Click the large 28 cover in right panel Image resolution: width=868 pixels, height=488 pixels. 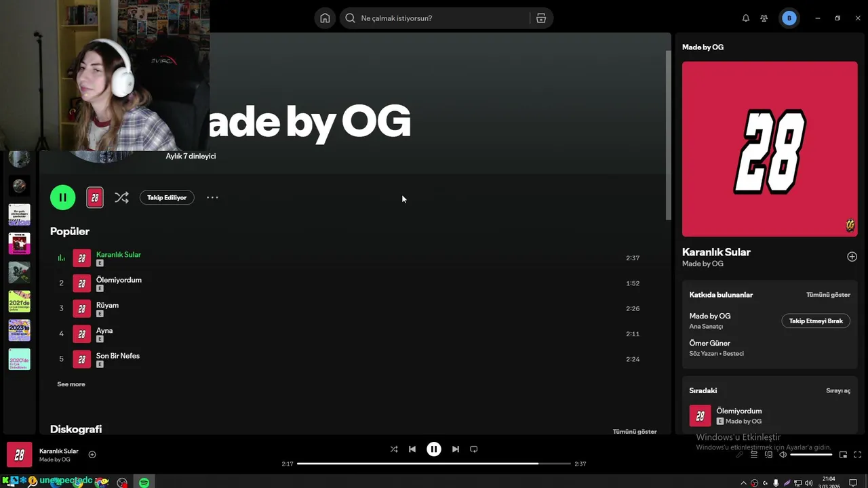(770, 149)
